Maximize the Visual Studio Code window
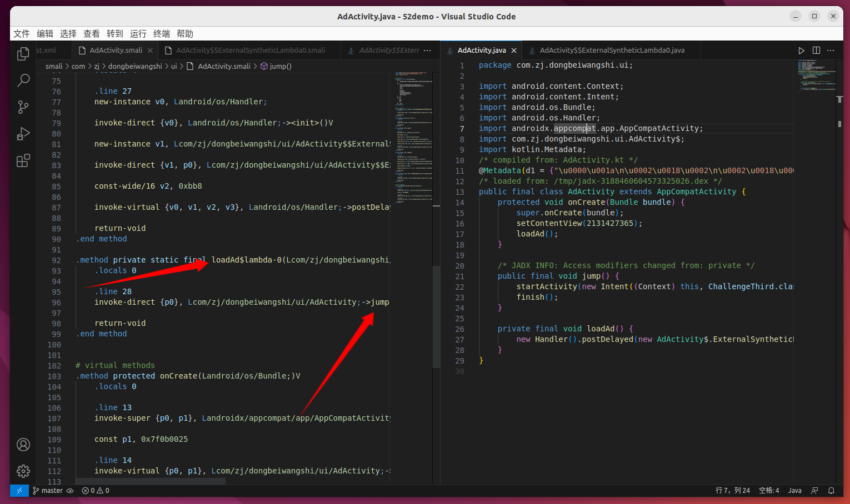Image resolution: width=850 pixels, height=504 pixels. tap(814, 17)
